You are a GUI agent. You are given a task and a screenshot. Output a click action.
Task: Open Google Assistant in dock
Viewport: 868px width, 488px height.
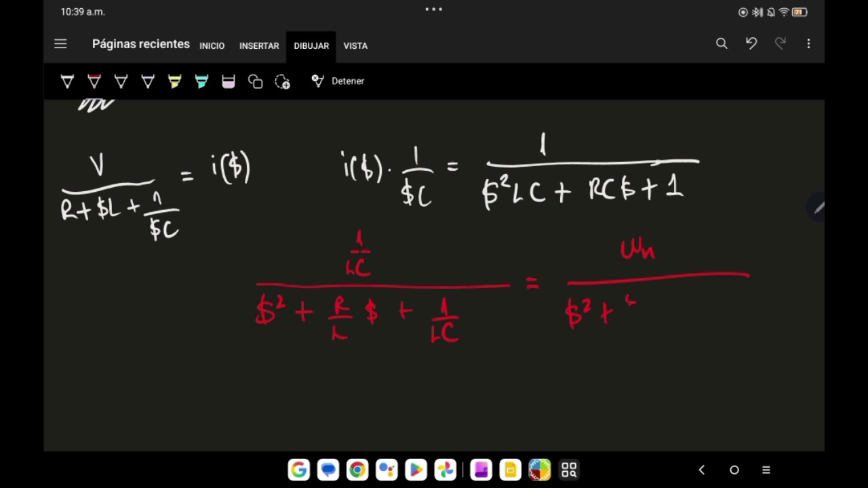coord(387,470)
